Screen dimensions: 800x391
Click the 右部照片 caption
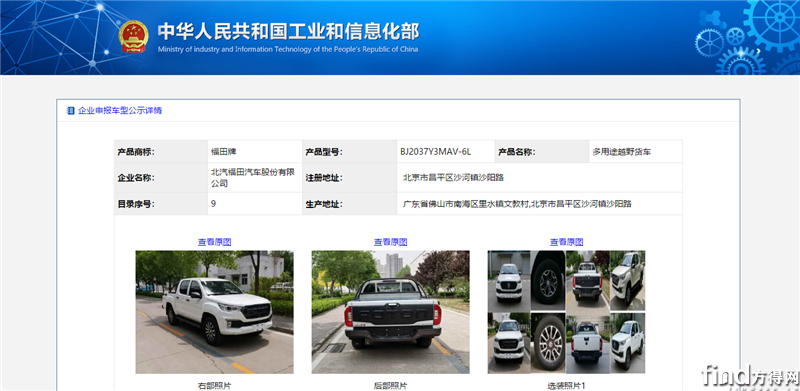[x=214, y=385]
